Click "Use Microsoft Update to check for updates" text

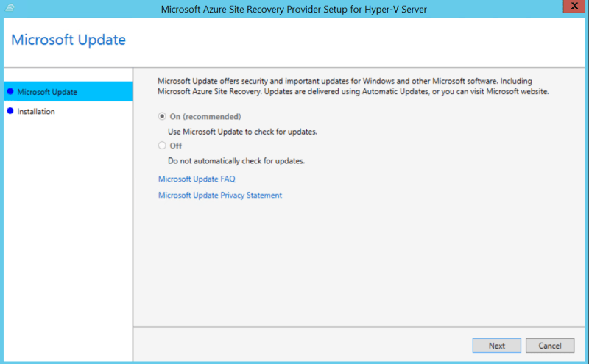(242, 132)
